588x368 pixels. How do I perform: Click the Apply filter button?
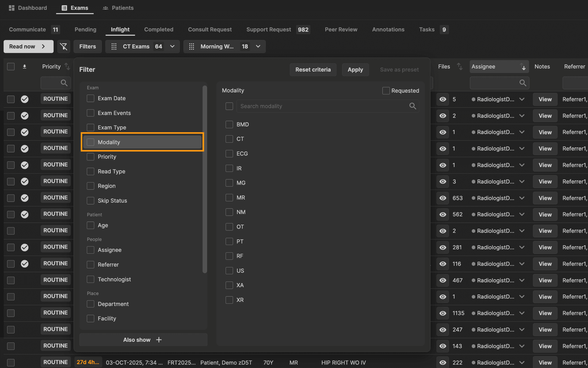point(355,70)
